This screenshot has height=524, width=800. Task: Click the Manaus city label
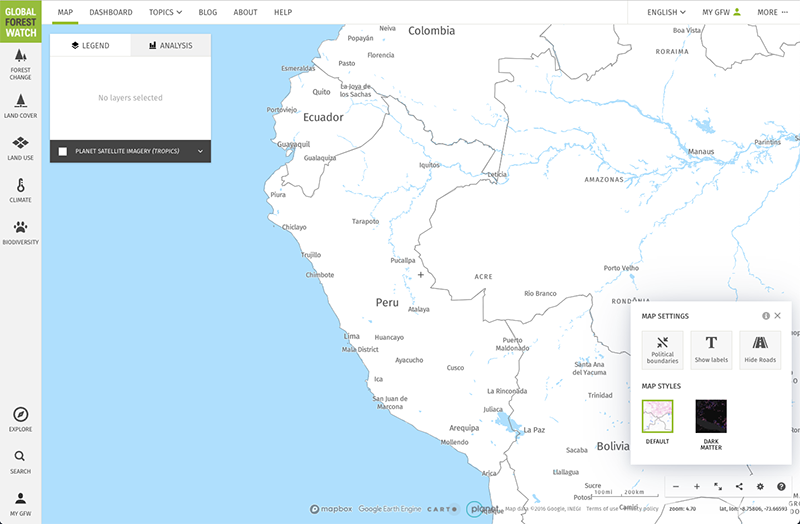point(701,152)
